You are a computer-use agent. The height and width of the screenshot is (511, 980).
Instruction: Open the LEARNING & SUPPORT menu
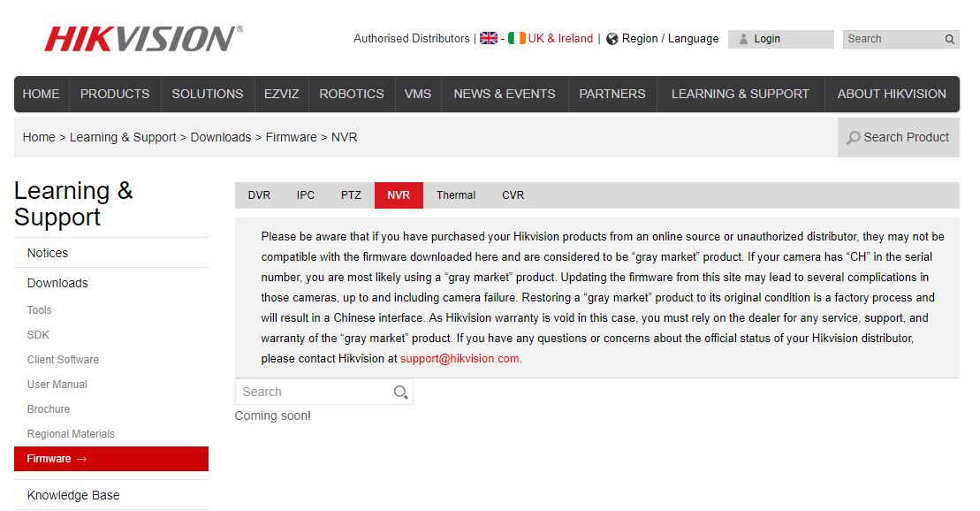tap(740, 94)
